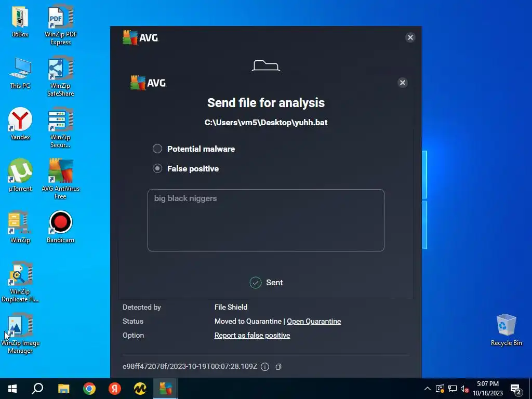
Task: Select the Recycle Bin desktop icon
Action: click(506, 330)
